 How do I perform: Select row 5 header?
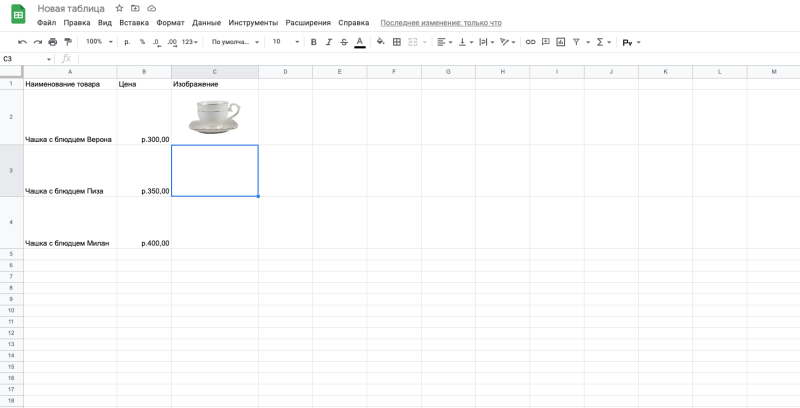(12, 253)
